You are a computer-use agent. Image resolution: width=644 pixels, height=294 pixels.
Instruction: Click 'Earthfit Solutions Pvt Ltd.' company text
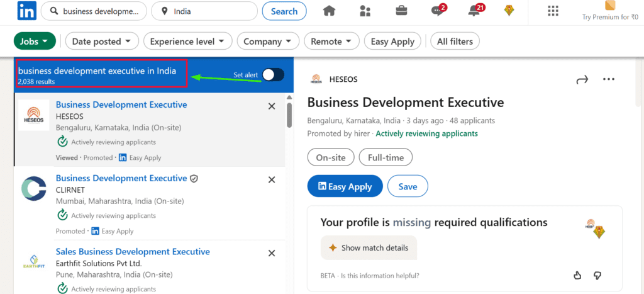click(99, 263)
